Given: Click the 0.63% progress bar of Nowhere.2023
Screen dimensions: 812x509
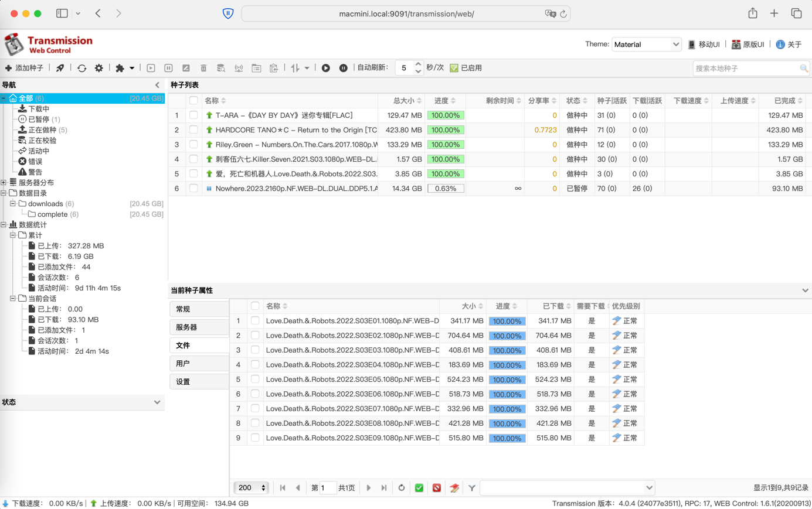Looking at the screenshot, I should [446, 189].
